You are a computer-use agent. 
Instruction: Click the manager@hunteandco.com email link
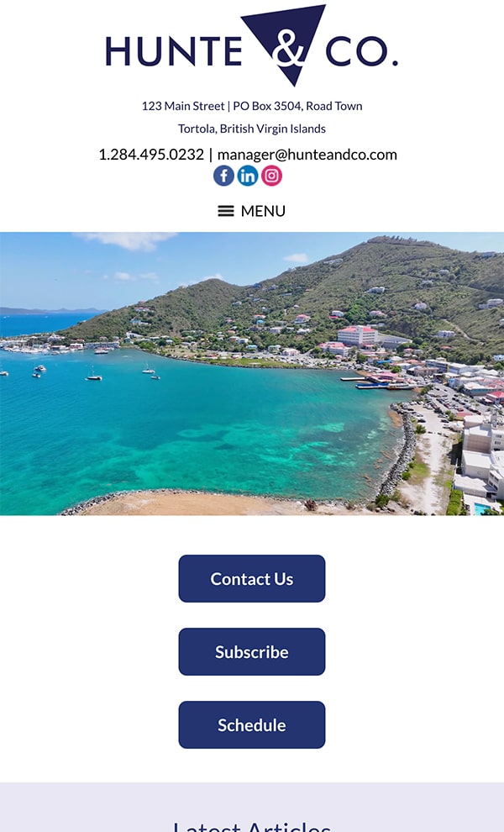[307, 155]
